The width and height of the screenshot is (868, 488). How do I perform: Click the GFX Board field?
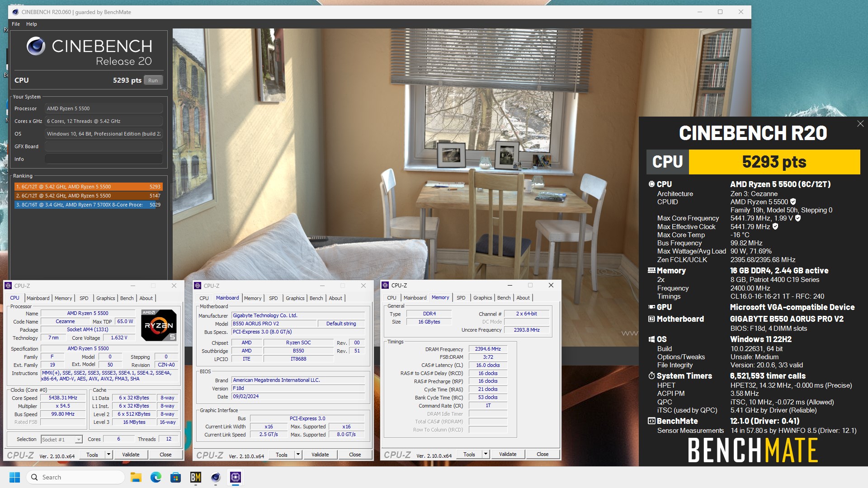[104, 146]
